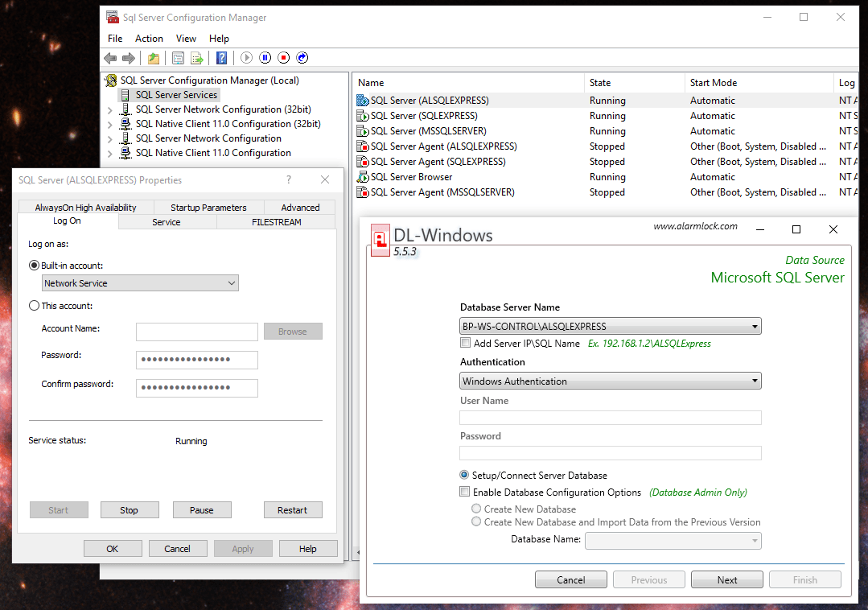Click the Name column header
Screen dimensions: 868x610
468,82
